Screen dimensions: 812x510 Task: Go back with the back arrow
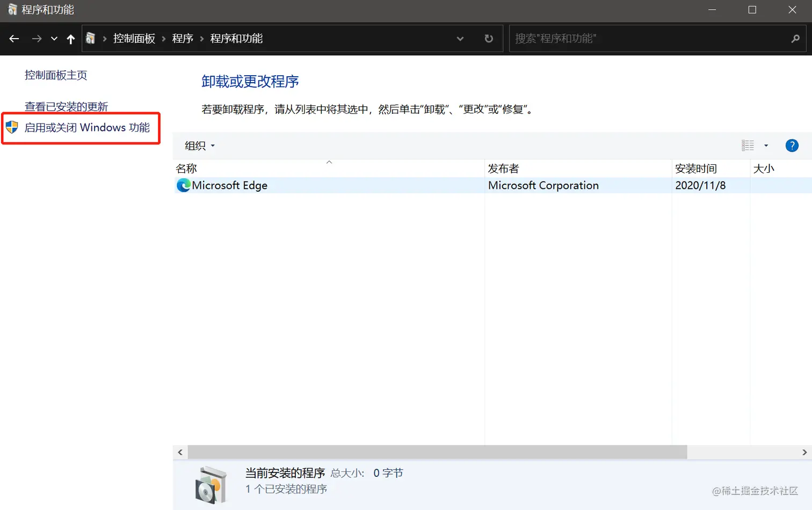[x=14, y=39]
